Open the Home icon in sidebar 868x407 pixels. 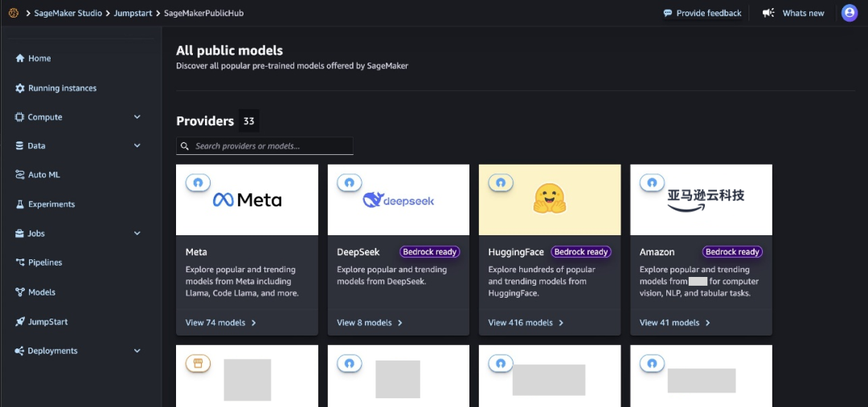click(x=20, y=58)
